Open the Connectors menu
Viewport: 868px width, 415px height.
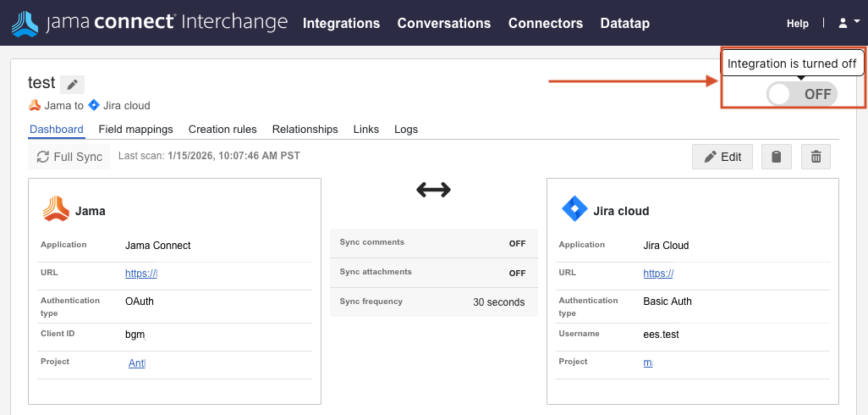tap(546, 23)
